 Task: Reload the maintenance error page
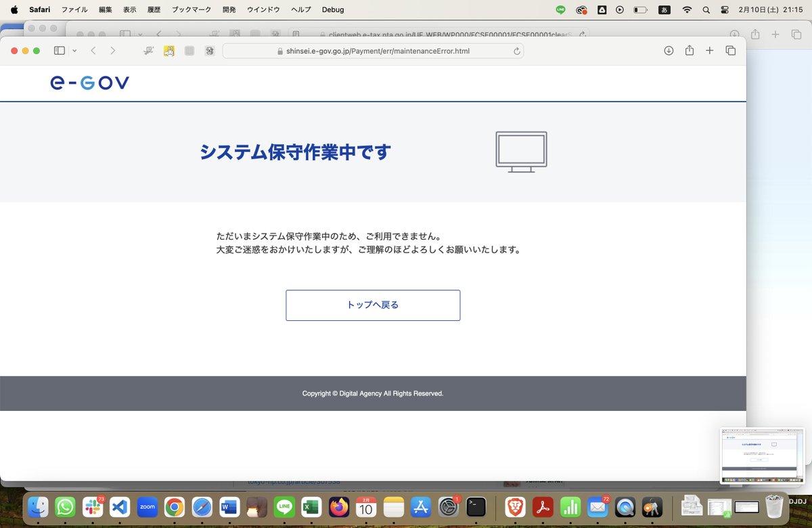pyautogui.click(x=517, y=51)
